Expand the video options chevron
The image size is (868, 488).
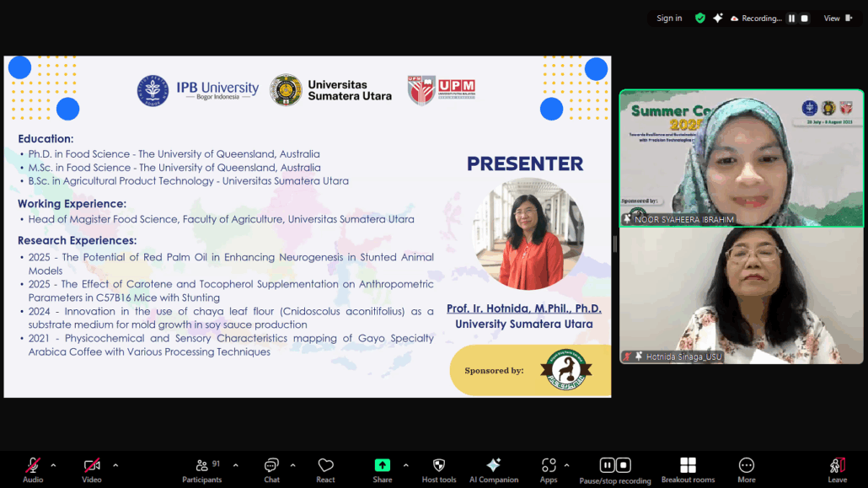coord(115,465)
